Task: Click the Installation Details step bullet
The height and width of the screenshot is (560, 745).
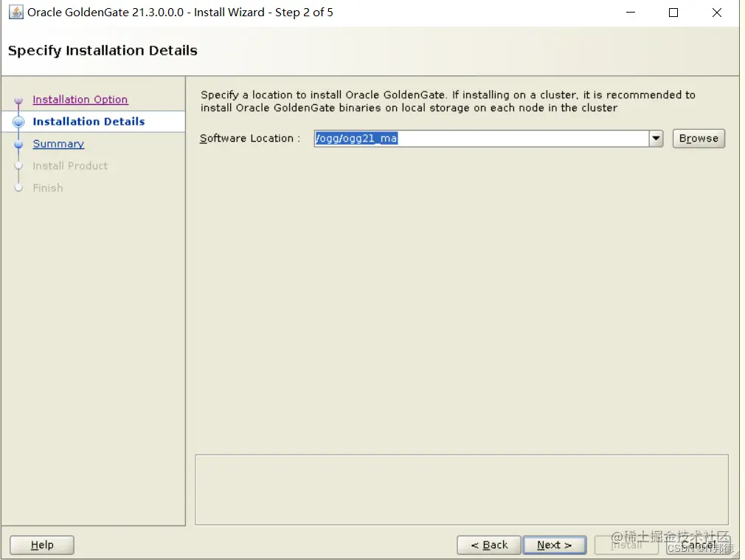Action: coord(18,122)
